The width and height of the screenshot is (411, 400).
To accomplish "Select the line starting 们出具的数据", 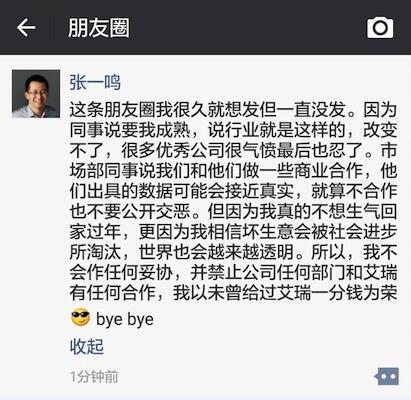I will point(233,191).
